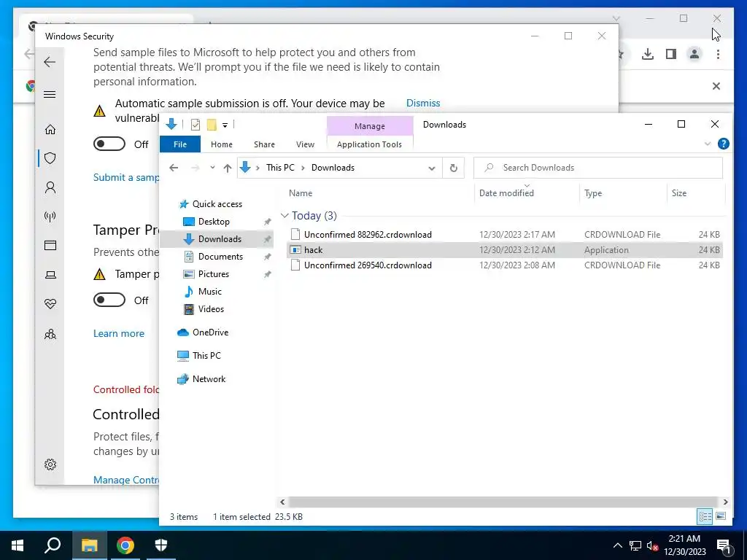Open notification center in taskbar
The image size is (747, 560).
[x=725, y=546]
